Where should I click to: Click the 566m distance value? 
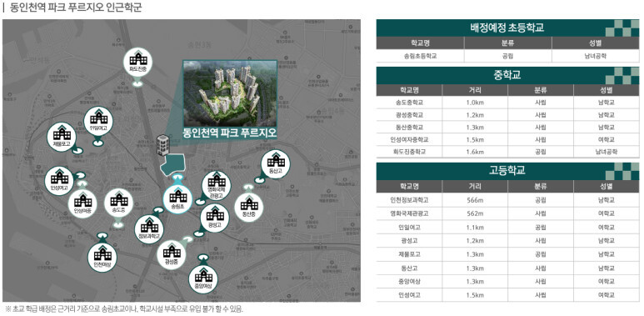point(475,200)
